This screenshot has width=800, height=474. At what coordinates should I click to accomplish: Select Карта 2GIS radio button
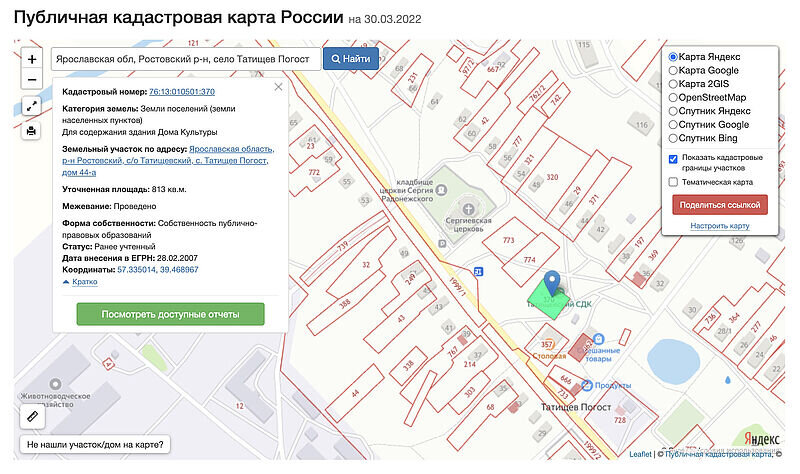pyautogui.click(x=673, y=84)
